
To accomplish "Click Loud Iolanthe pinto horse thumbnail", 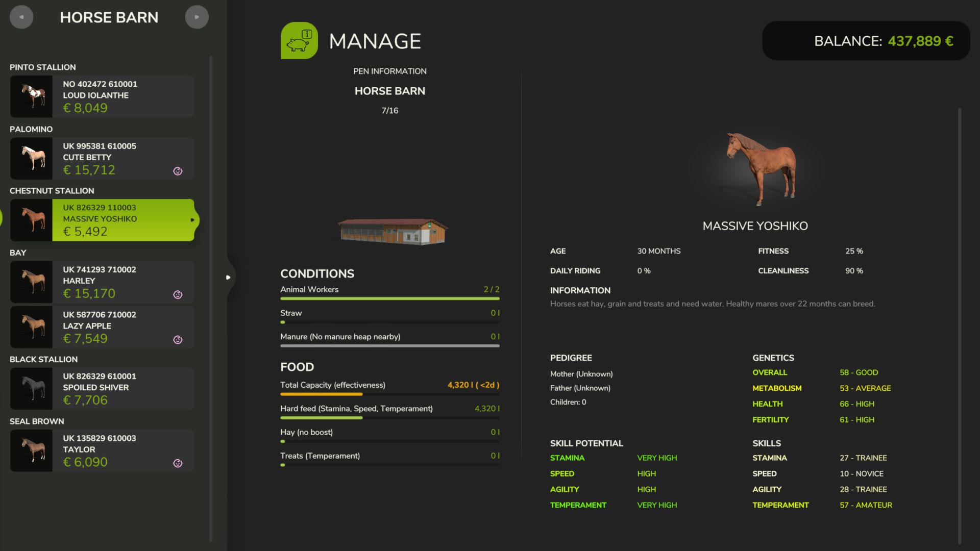I will [x=31, y=96].
